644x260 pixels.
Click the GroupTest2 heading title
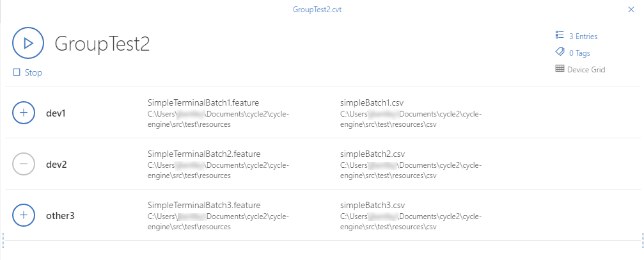click(x=102, y=44)
